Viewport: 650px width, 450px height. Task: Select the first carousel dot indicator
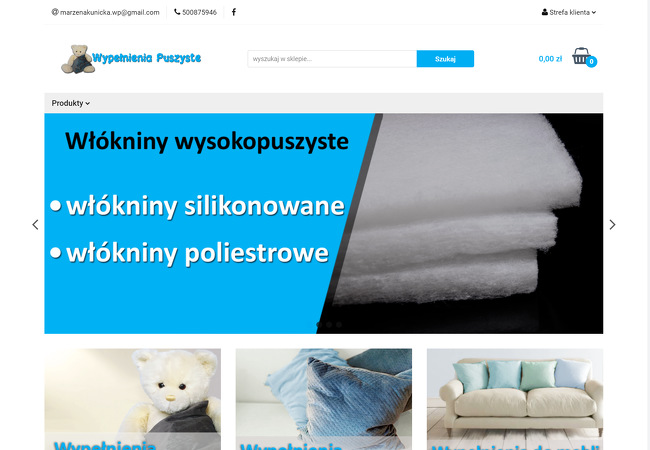319,324
